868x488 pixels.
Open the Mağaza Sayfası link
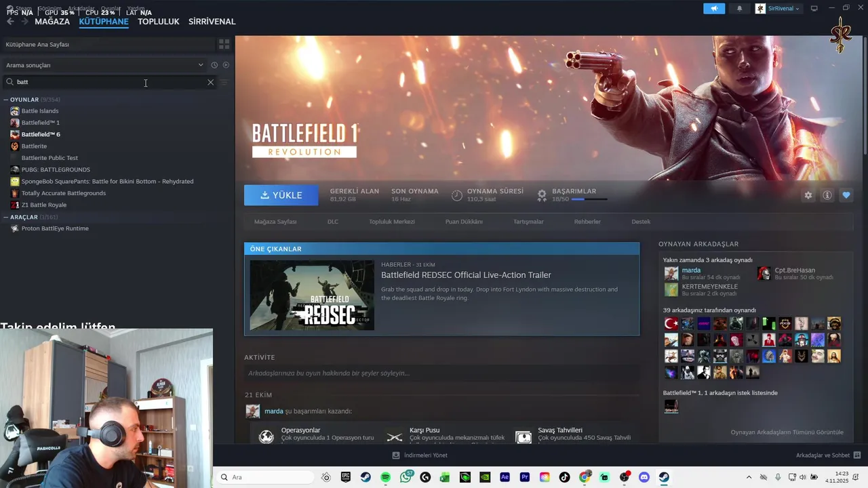(275, 222)
